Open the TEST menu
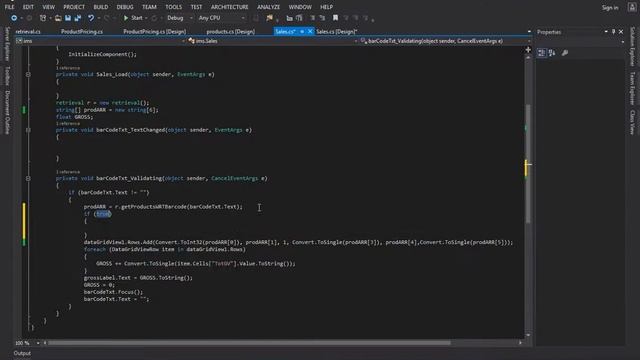Screen dimensions: 640x360 click(x=196, y=7)
